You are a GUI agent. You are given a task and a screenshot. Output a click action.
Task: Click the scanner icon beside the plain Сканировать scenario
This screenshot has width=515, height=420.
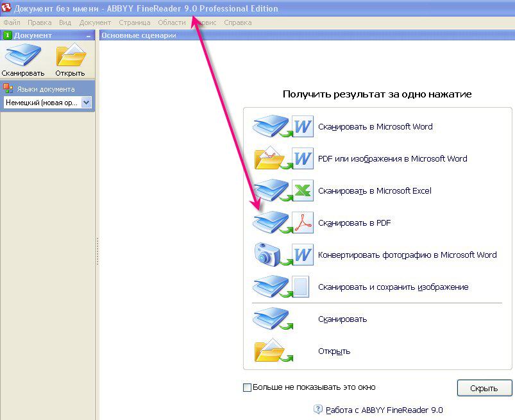click(x=273, y=319)
